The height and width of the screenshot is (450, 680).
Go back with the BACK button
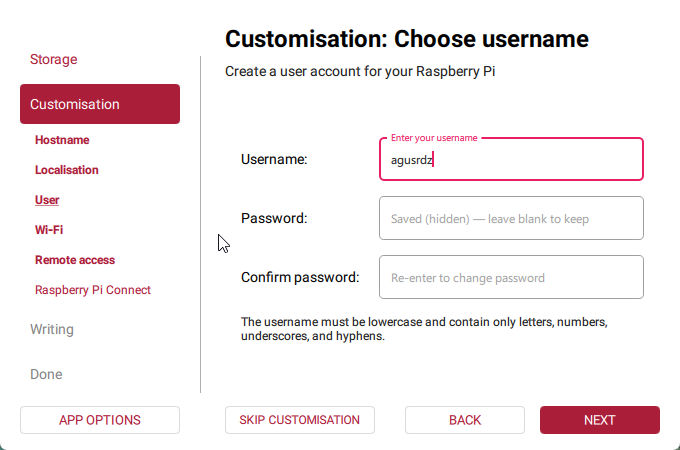[x=465, y=420]
